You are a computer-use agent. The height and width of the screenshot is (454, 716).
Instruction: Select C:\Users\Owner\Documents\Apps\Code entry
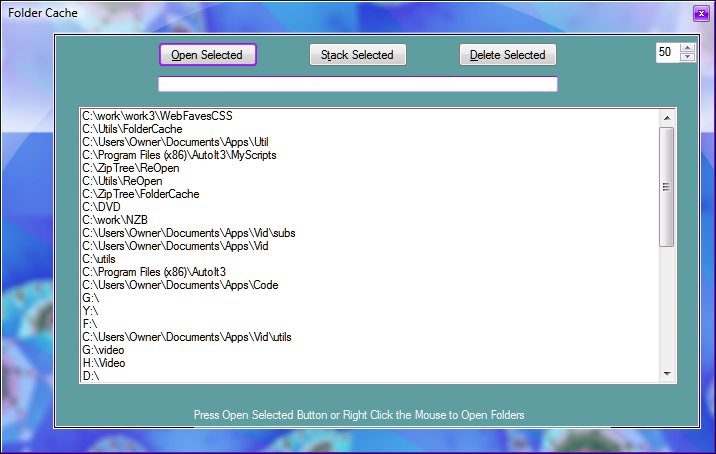pos(180,285)
